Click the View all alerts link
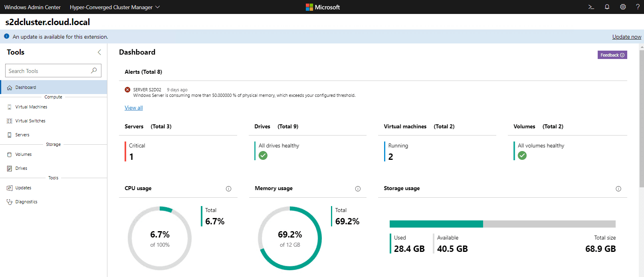 [133, 108]
